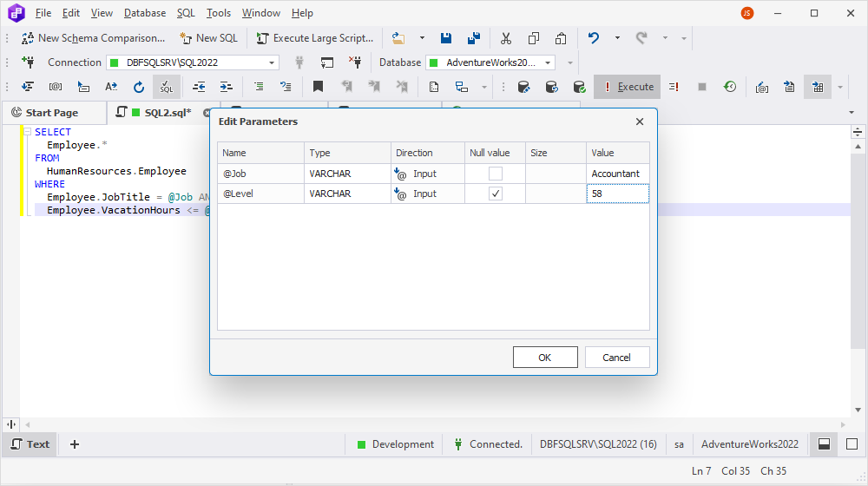The image size is (868, 486).
Task: Toggle the SQL syntax check icon
Action: coord(167,87)
